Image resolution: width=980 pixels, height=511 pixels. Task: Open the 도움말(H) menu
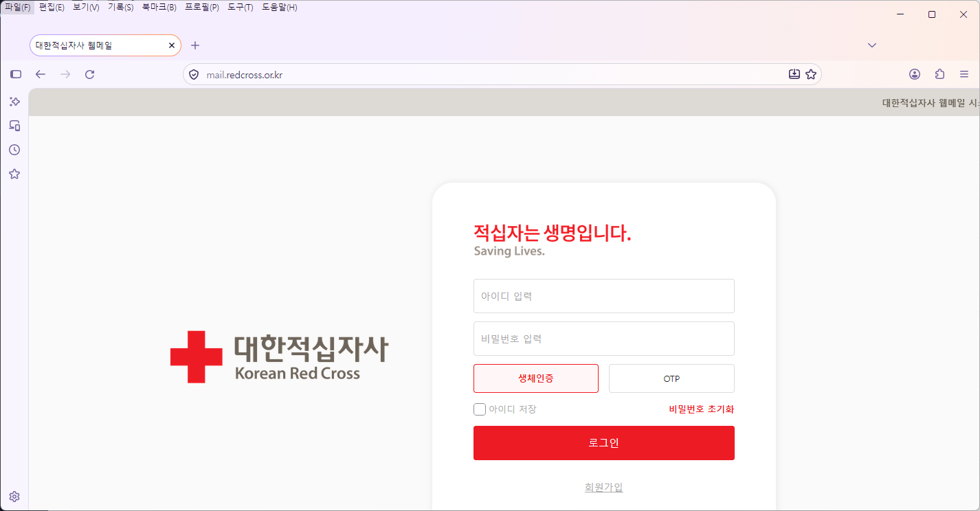coord(280,8)
